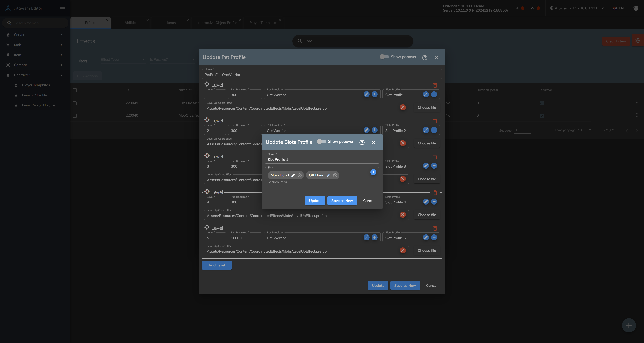
Task: Check the checkbox for row ID 220049
Action: pyautogui.click(x=75, y=103)
